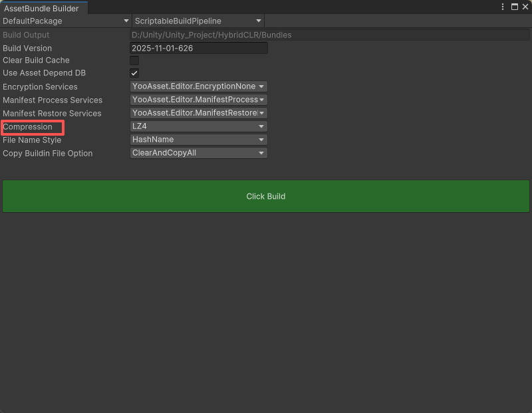The image size is (532, 413).
Task: Click the Build Output label
Action: 26,35
